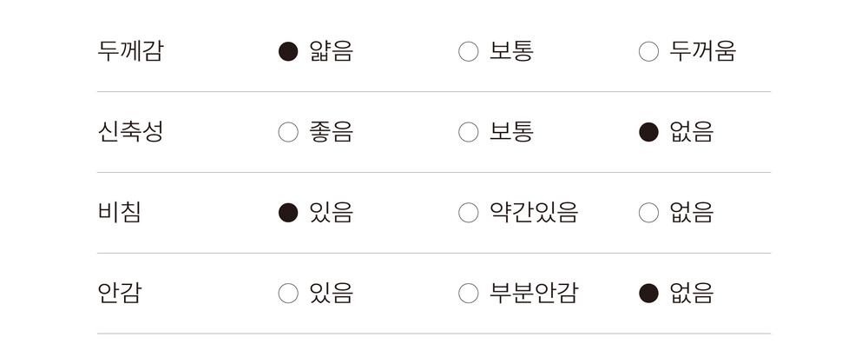This screenshot has height=357, width=868.
Task: Select 있음 radio button for 안감
Action: coord(288,294)
